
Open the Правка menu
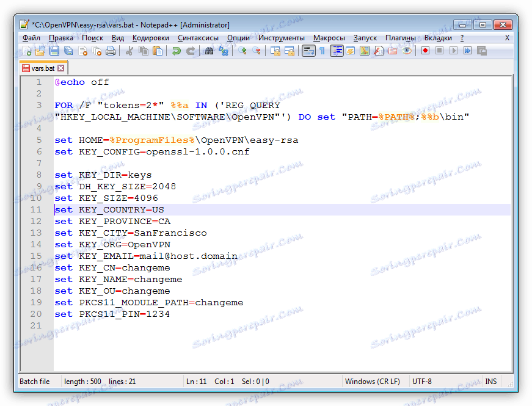pyautogui.click(x=60, y=38)
